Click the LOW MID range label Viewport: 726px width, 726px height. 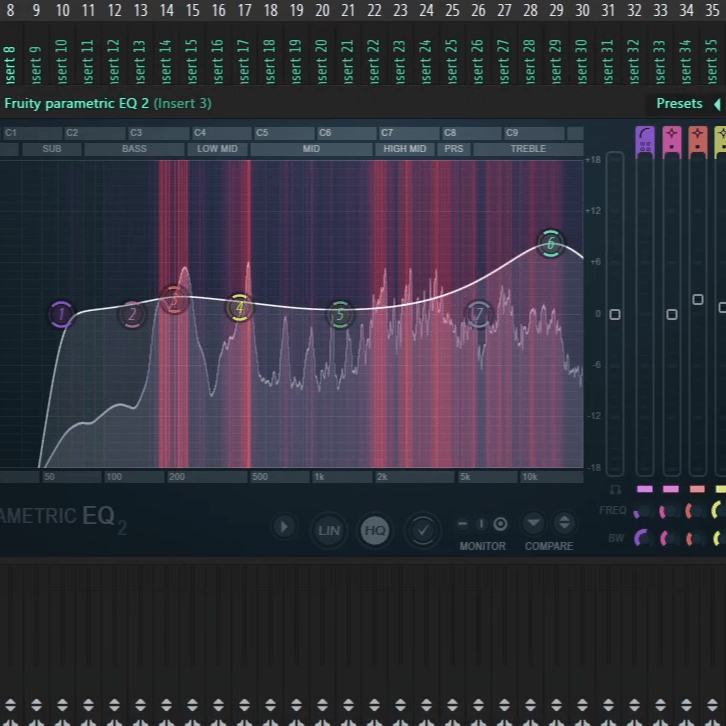point(217,149)
